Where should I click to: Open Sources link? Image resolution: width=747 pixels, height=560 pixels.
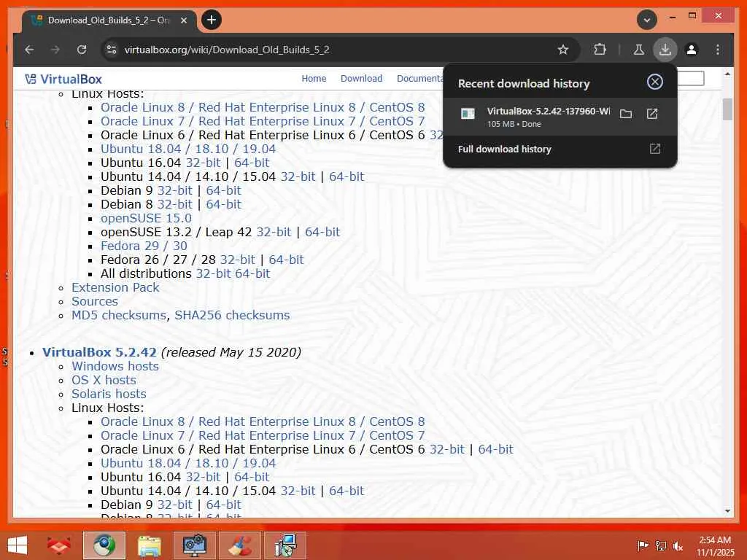pos(94,301)
